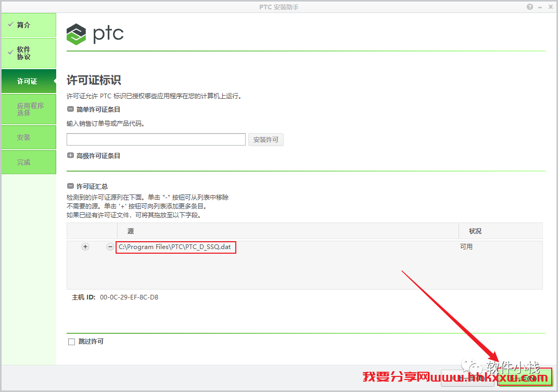Click the 下一步 button

(x=525, y=378)
